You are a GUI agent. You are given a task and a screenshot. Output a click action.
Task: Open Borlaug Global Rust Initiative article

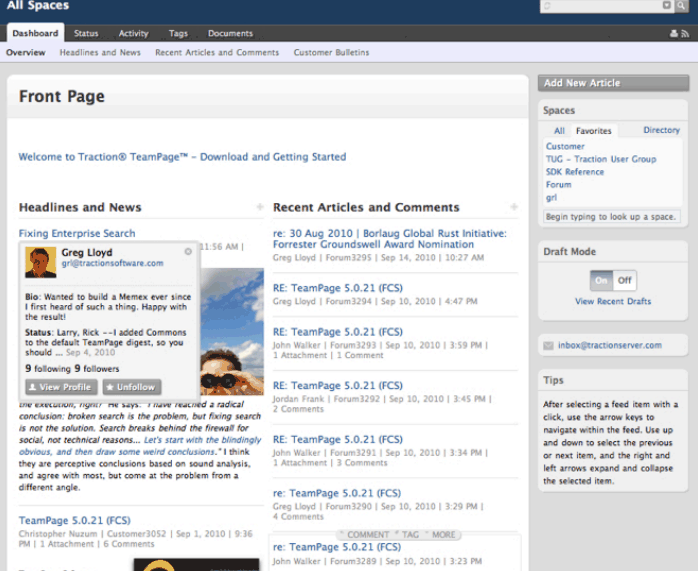(390, 239)
